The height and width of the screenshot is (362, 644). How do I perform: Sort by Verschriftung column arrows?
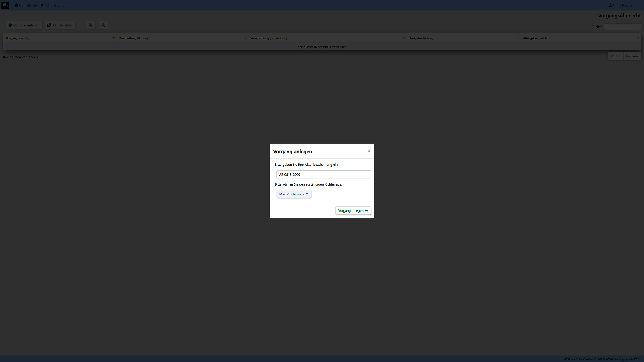click(404, 38)
